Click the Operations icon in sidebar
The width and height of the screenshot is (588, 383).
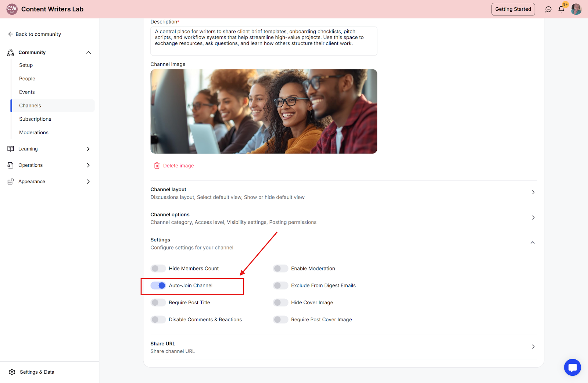pyautogui.click(x=11, y=165)
